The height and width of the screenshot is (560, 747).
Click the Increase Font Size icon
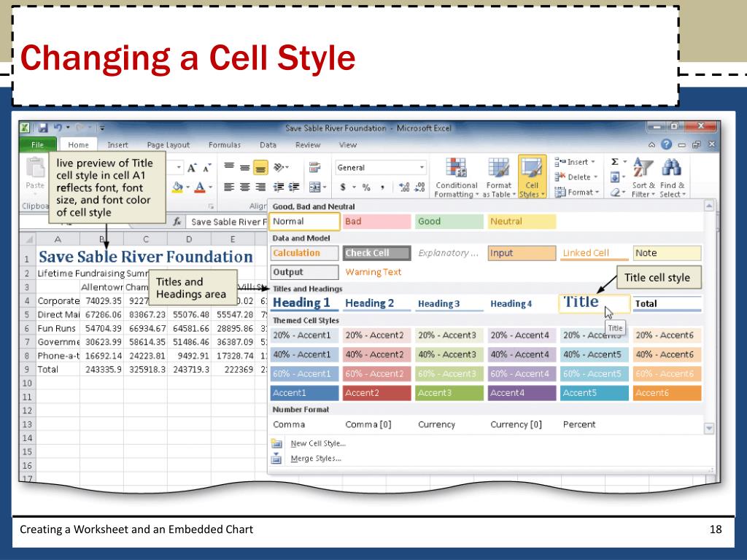click(192, 168)
